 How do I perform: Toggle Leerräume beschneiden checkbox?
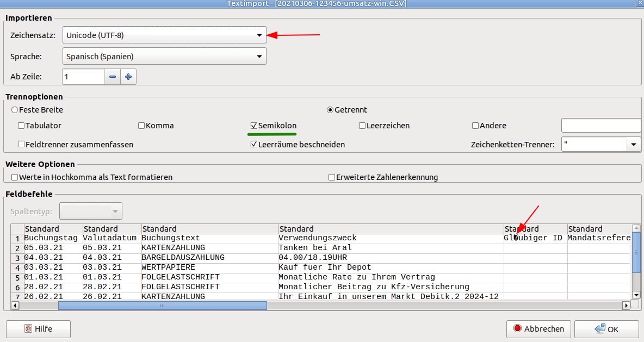point(254,145)
